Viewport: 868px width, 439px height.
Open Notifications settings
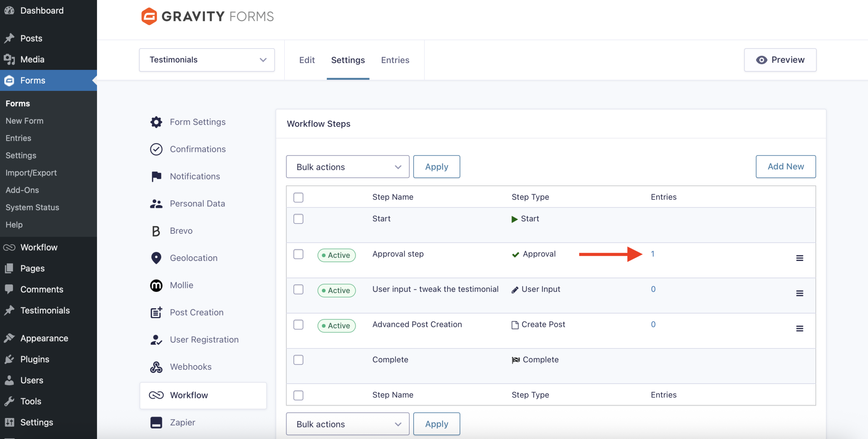pyautogui.click(x=195, y=176)
